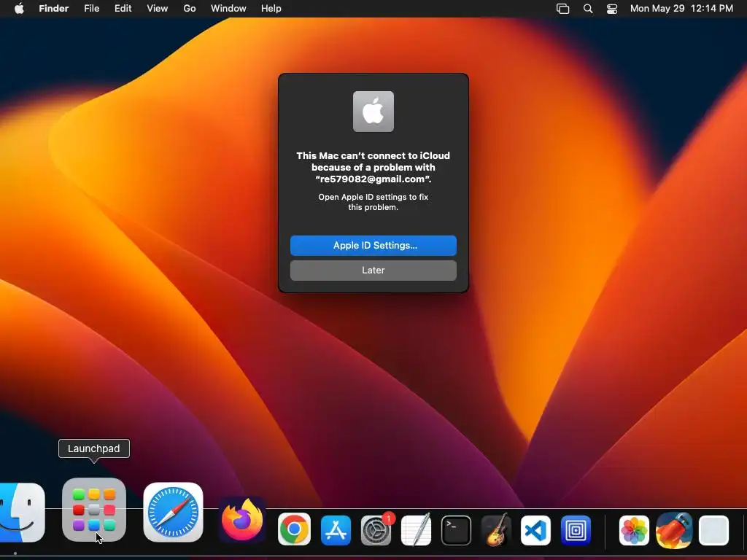Dismiss dialog with the Later button
Image resolution: width=747 pixels, height=560 pixels.
click(x=373, y=271)
